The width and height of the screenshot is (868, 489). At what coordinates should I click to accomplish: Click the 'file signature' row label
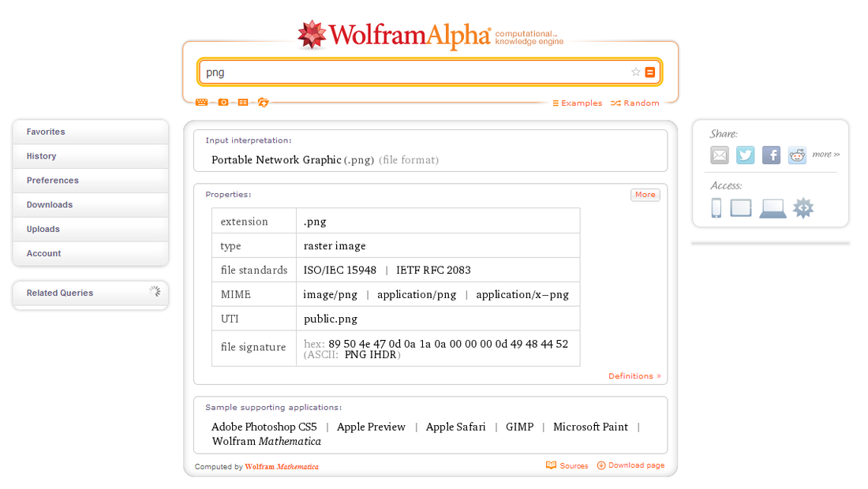coord(253,347)
